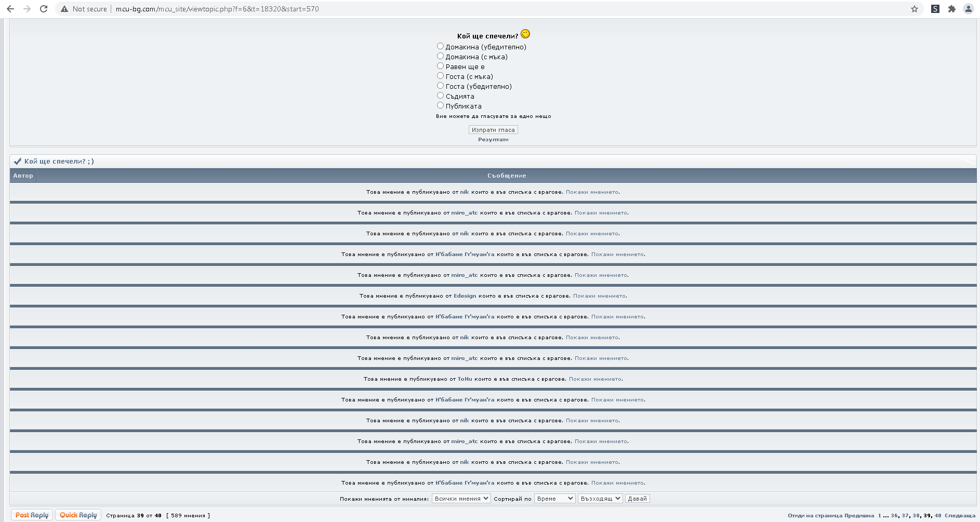The image size is (980, 522).
Task: Submit vote with 'Изпрати гласа' button
Action: [493, 130]
